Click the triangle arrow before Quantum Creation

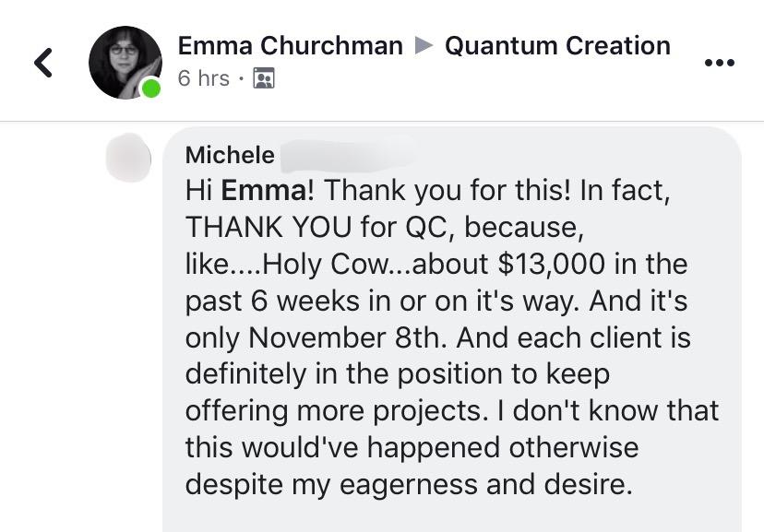tap(424, 46)
